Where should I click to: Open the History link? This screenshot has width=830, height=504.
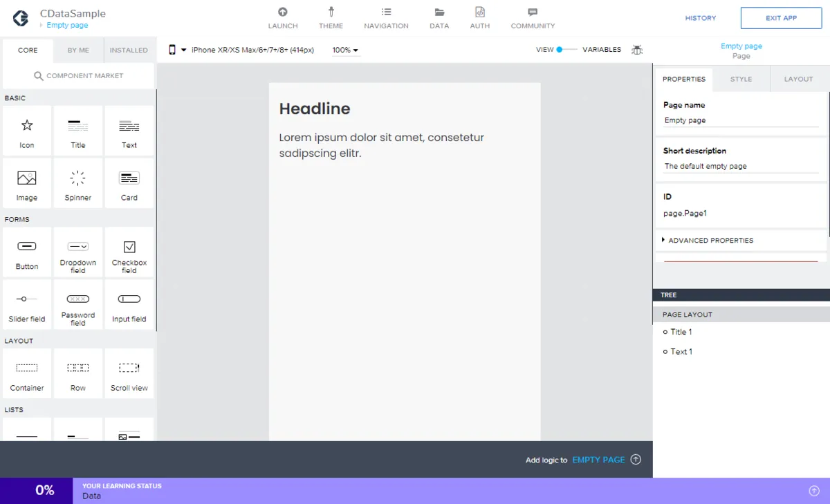[700, 18]
